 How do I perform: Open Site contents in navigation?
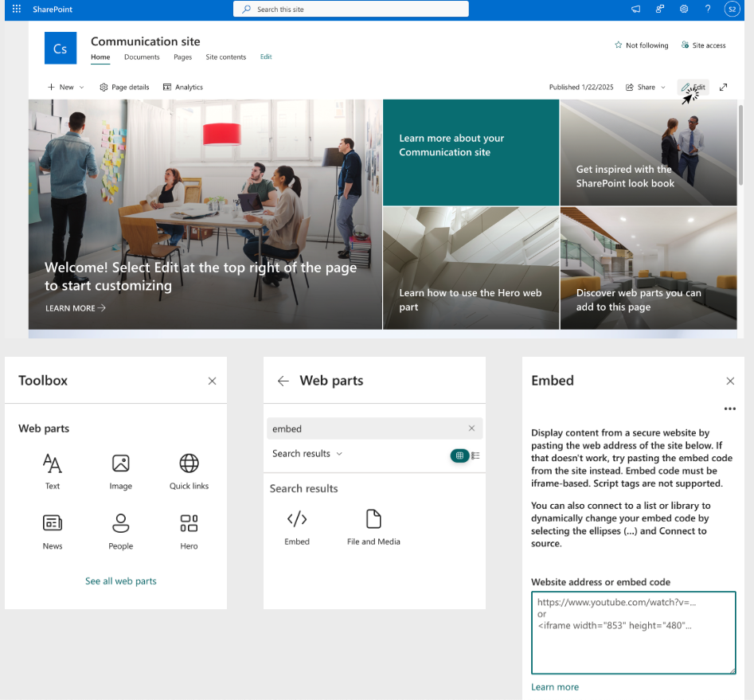point(226,57)
